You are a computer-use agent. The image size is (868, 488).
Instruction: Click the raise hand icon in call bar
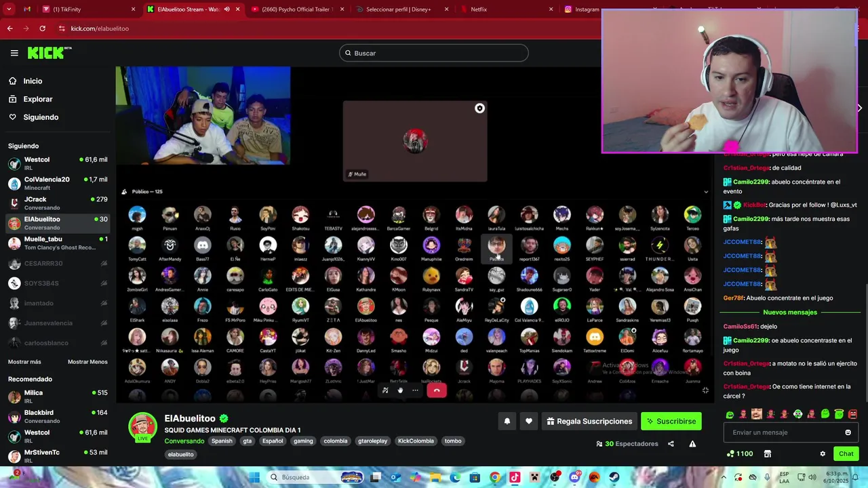(x=400, y=390)
